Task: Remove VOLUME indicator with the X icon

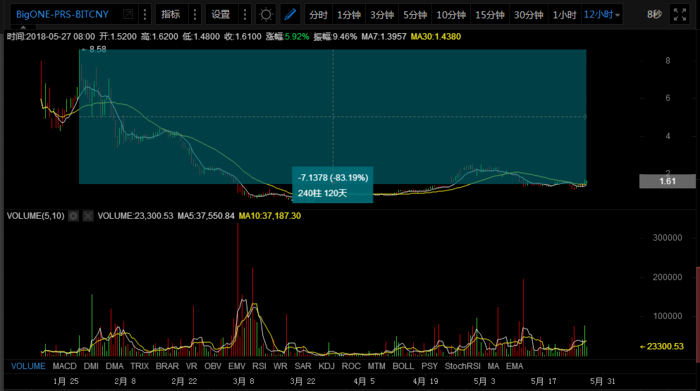Action: click(88, 216)
